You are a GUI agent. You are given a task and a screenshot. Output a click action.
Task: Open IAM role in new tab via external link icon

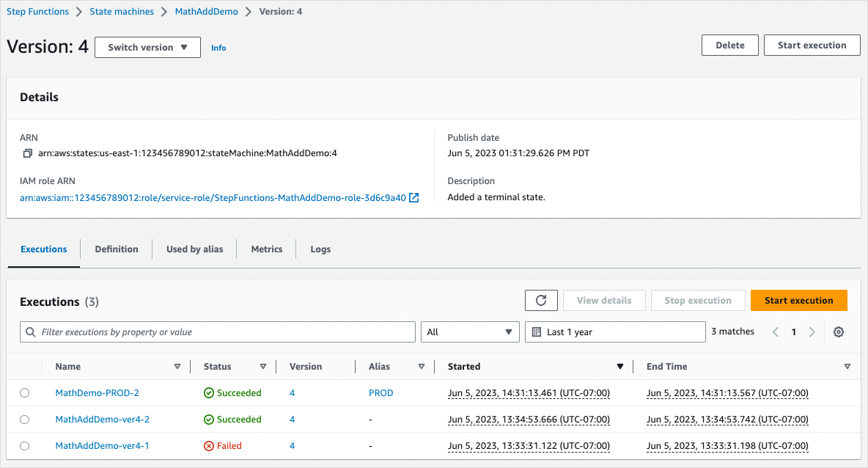tap(413, 197)
